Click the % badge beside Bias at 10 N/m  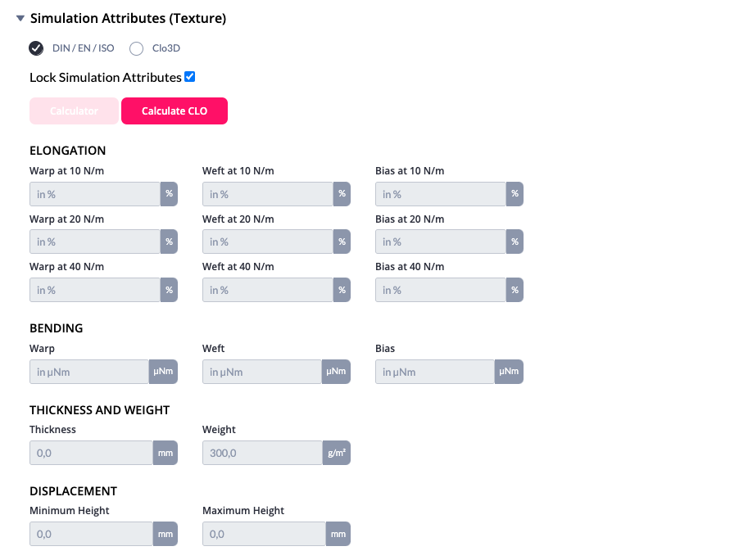pos(515,194)
